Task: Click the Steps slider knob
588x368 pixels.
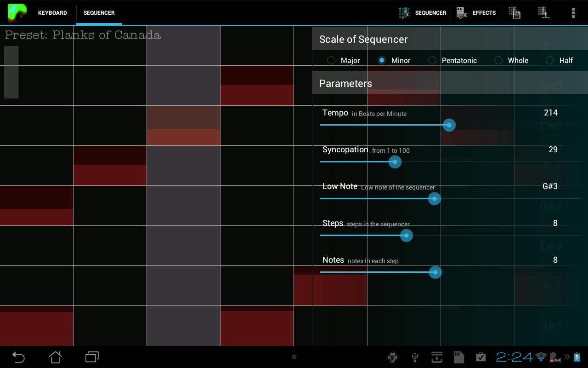Action: [x=406, y=236]
